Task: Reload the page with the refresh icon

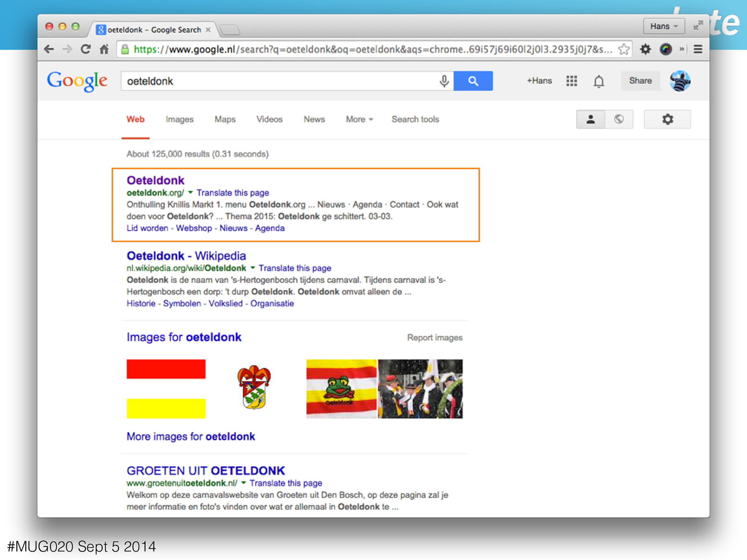Action: pos(85,49)
